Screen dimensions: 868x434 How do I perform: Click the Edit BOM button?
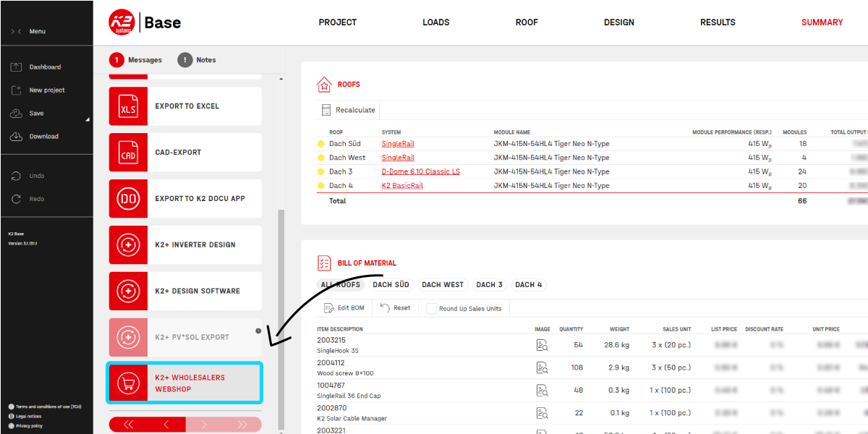[344, 308]
